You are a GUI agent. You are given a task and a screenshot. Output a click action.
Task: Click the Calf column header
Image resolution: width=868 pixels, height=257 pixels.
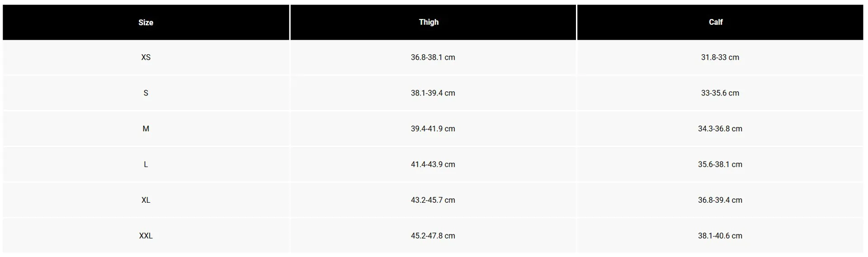[x=720, y=23]
